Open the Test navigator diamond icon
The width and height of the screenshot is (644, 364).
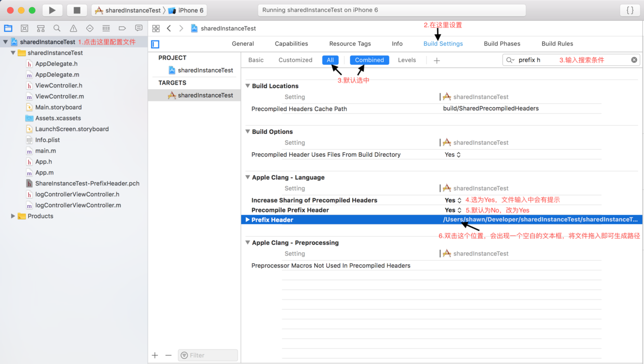pos(90,28)
